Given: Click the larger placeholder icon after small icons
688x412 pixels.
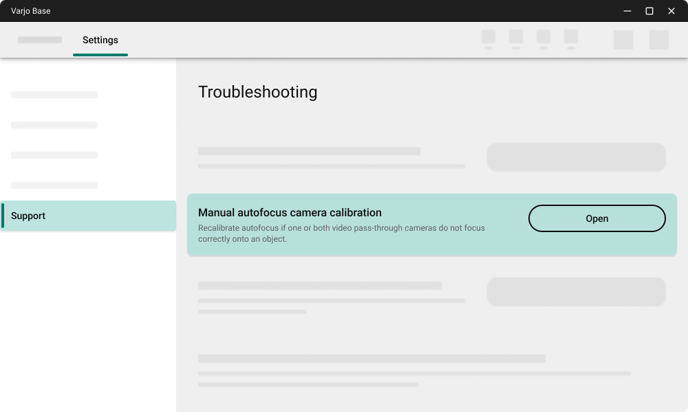Looking at the screenshot, I should [x=623, y=40].
